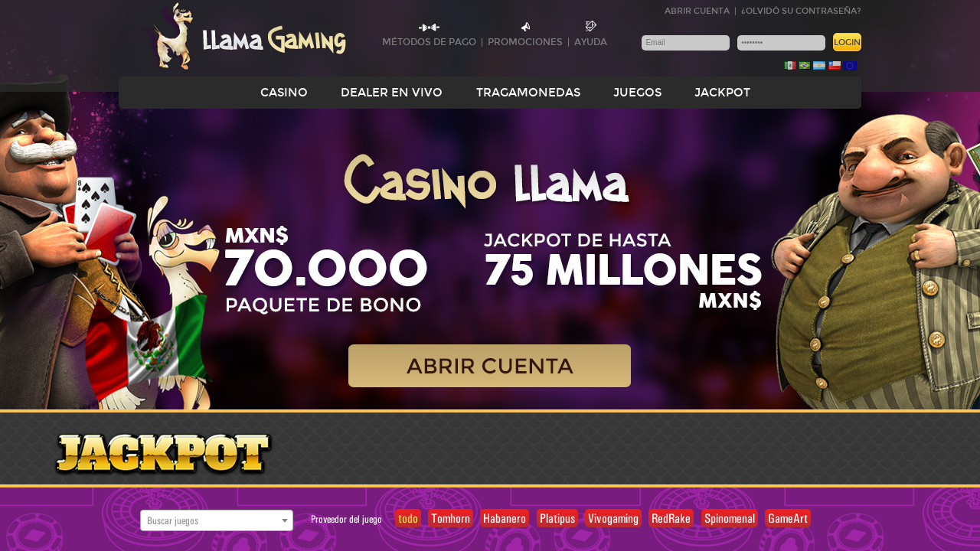Expand the Buscar juegos dropdown

(x=217, y=520)
